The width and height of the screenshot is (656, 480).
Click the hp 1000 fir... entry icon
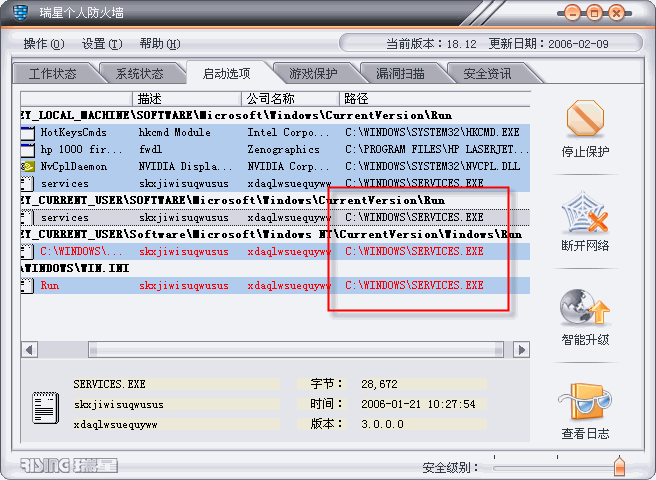[x=28, y=149]
